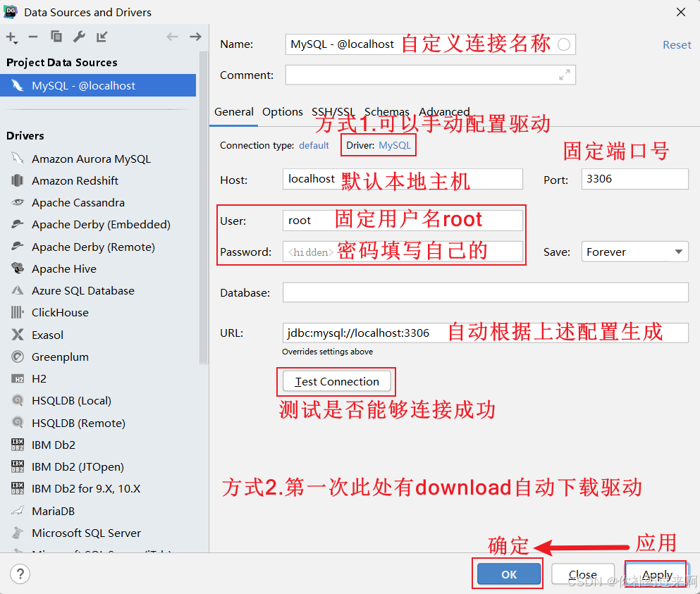Open help with question mark button

20,574
